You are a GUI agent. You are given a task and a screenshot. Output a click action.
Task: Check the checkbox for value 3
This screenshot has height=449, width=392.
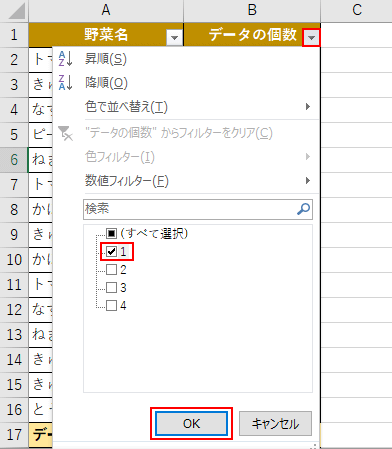pos(111,287)
